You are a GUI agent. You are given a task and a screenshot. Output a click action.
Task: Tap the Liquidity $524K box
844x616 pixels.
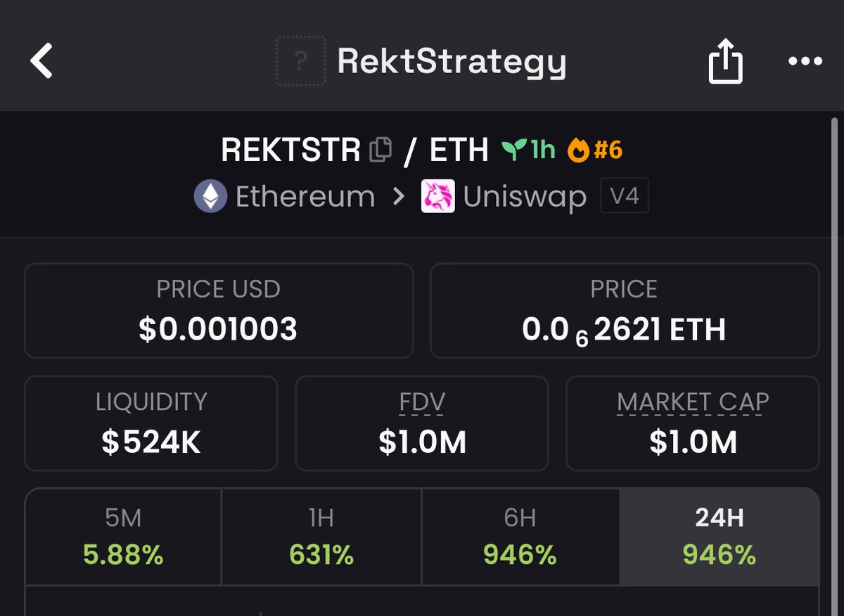151,423
